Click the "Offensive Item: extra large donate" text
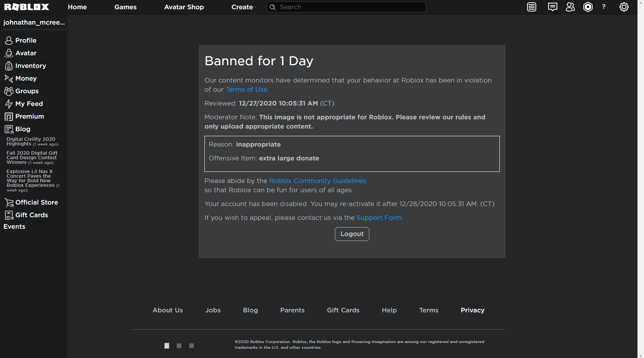 pyautogui.click(x=264, y=158)
